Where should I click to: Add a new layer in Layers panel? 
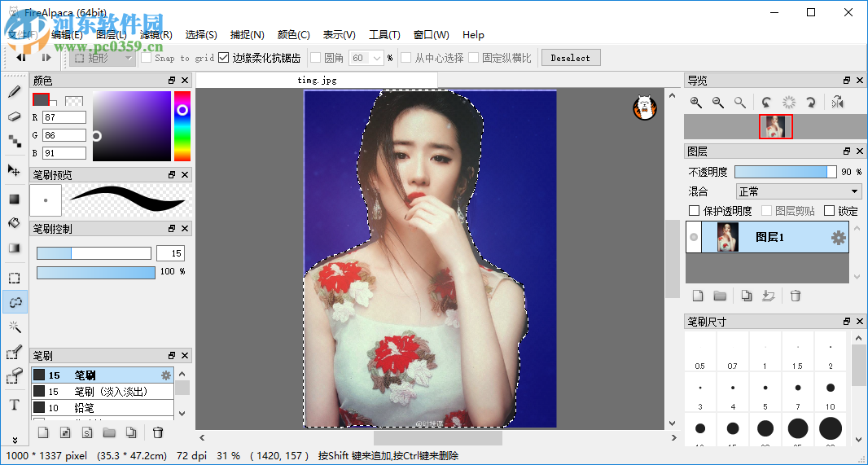click(698, 296)
